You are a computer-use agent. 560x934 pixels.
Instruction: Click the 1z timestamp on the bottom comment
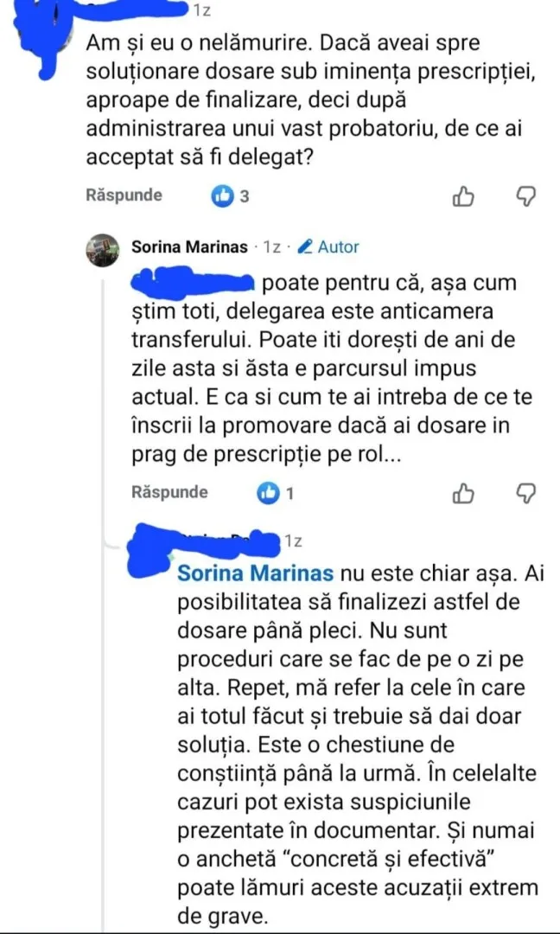[291, 541]
